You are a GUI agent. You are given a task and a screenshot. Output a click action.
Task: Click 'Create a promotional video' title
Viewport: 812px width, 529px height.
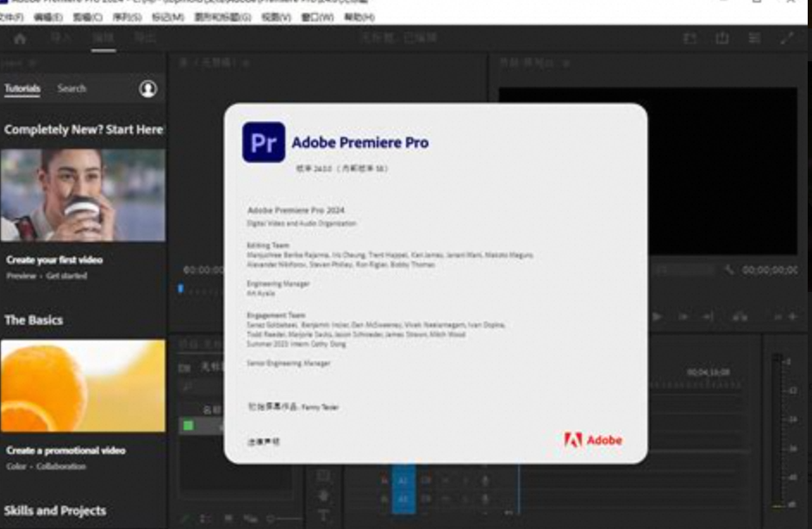(66, 451)
